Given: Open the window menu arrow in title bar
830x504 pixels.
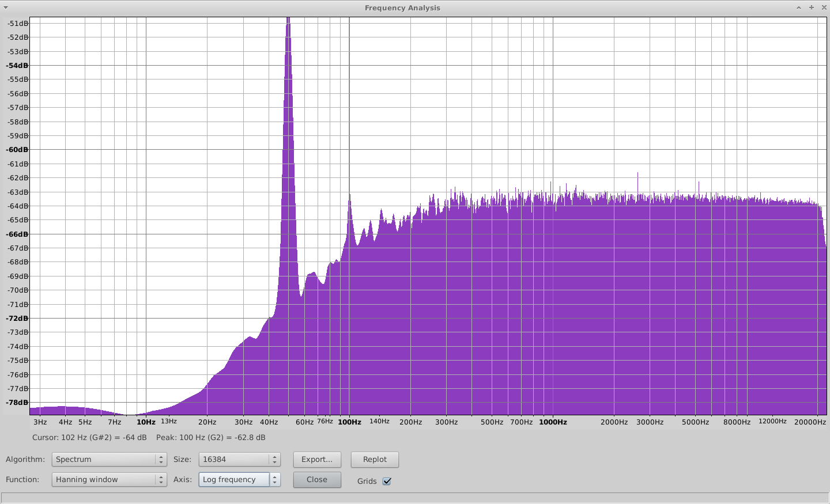Looking at the screenshot, I should [x=6, y=7].
